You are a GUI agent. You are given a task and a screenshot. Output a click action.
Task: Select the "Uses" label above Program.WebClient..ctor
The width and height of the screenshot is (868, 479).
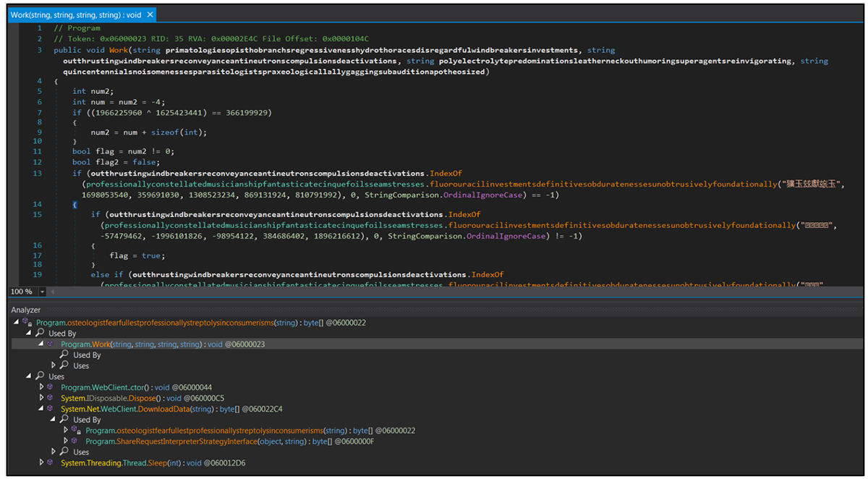[56, 376]
